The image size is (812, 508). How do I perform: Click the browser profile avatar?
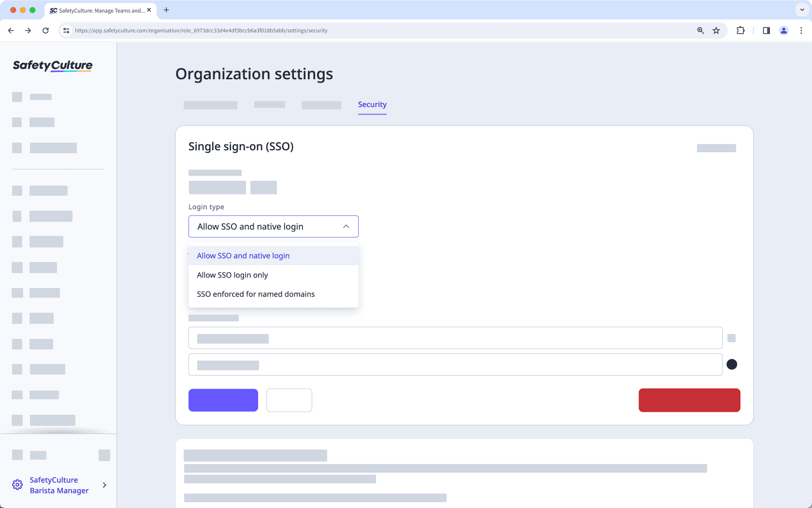coord(783,30)
